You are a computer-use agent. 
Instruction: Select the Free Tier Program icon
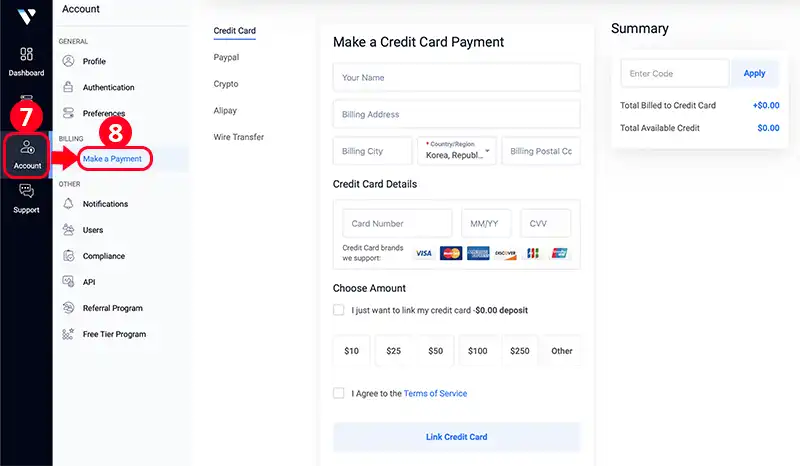coord(68,334)
